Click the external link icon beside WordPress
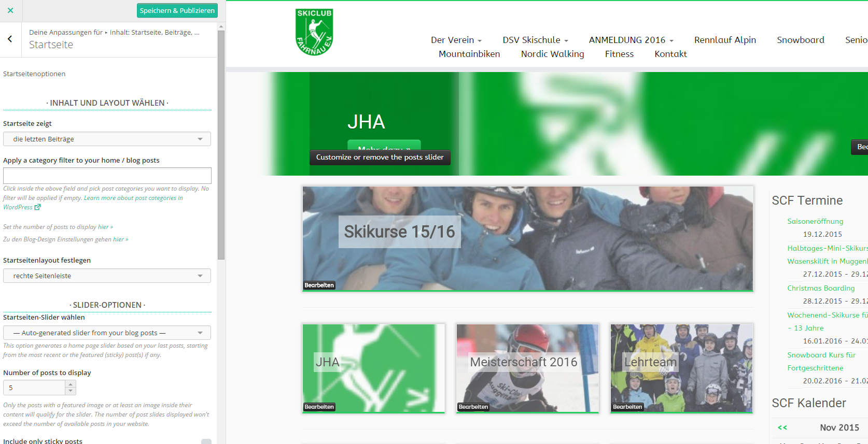868x444 pixels. 37,207
